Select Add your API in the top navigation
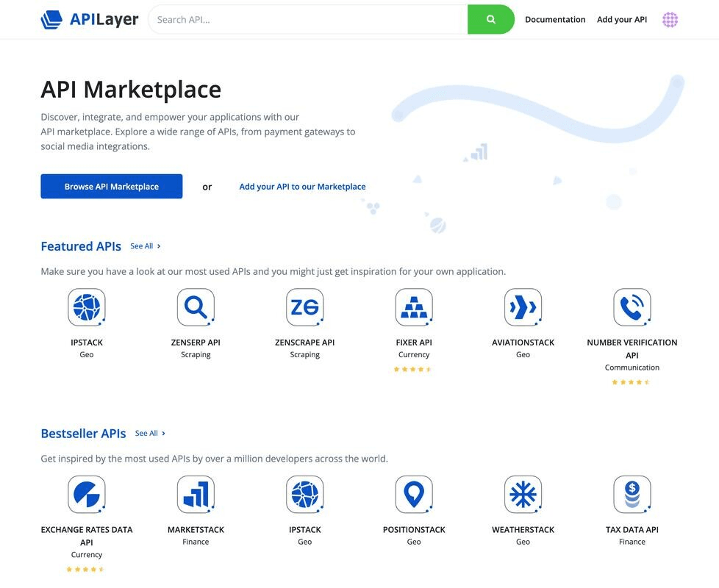This screenshot has height=588, width=719. click(x=622, y=18)
